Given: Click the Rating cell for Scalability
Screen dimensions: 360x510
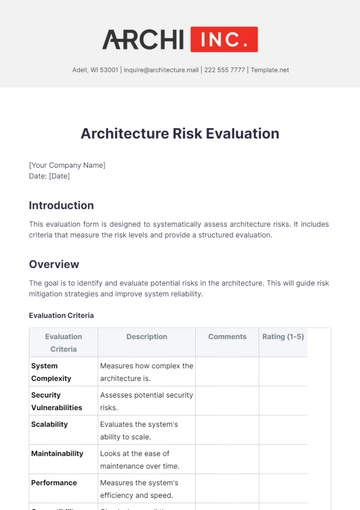Looking at the screenshot, I should 283,430.
